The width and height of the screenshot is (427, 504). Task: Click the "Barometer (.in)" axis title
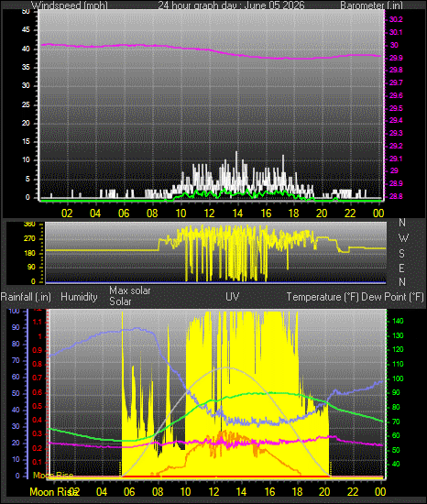[371, 5]
